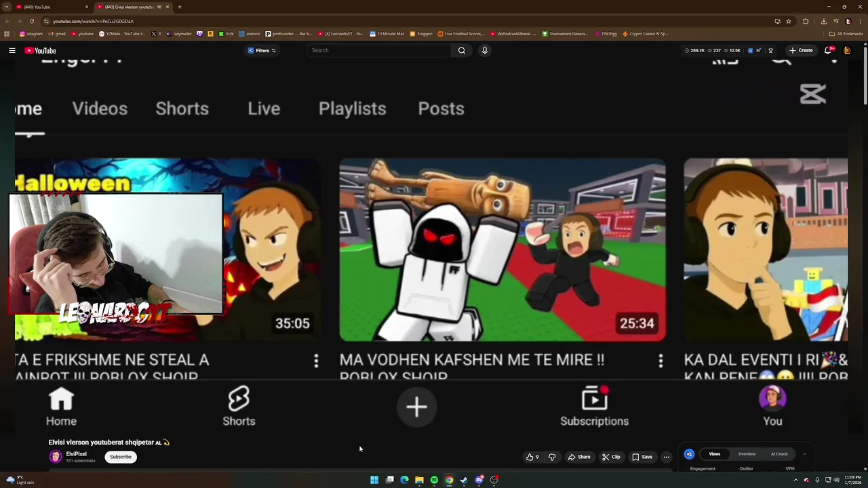Click the Share button
Image resolution: width=868 pixels, height=488 pixels.
coord(579,457)
